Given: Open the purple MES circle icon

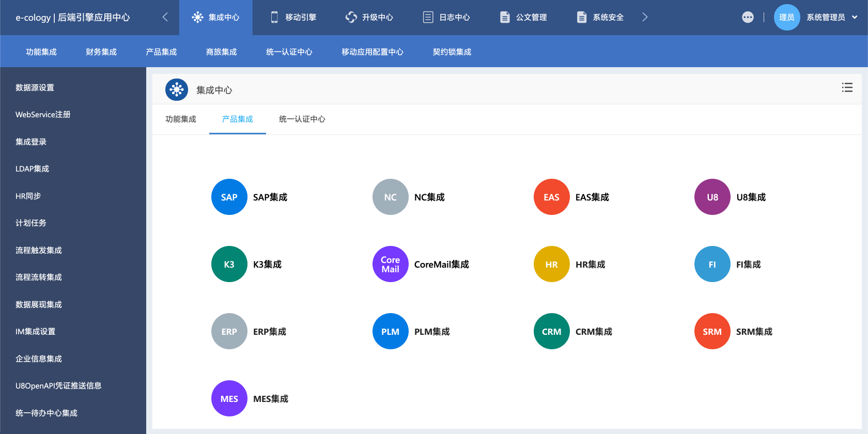Looking at the screenshot, I should pos(229,398).
